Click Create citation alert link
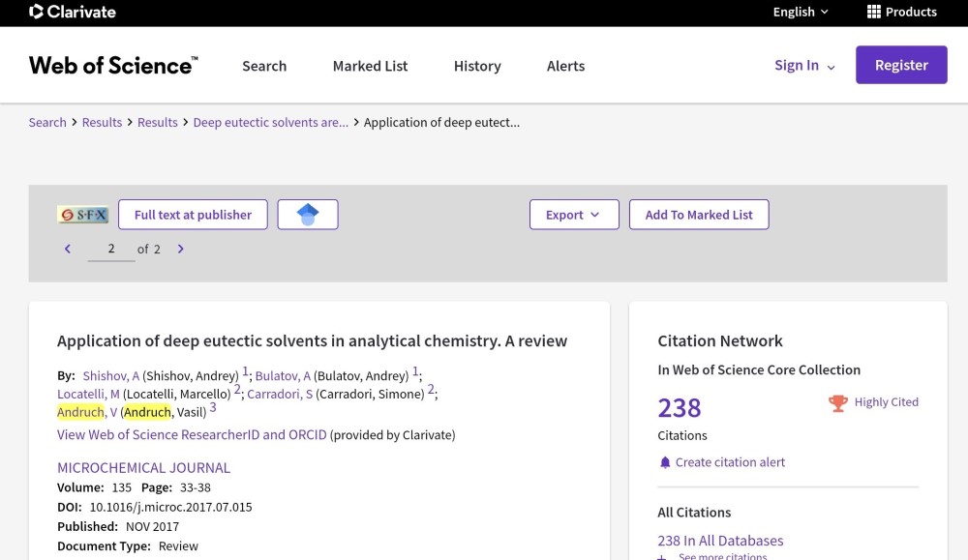This screenshot has height=560, width=968. tap(730, 462)
